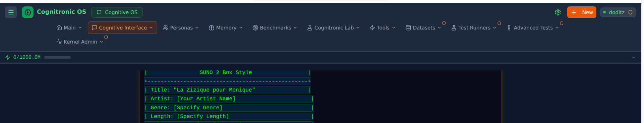Click the flask icon beside Test Runners
The width and height of the screenshot is (644, 123).
454,28
